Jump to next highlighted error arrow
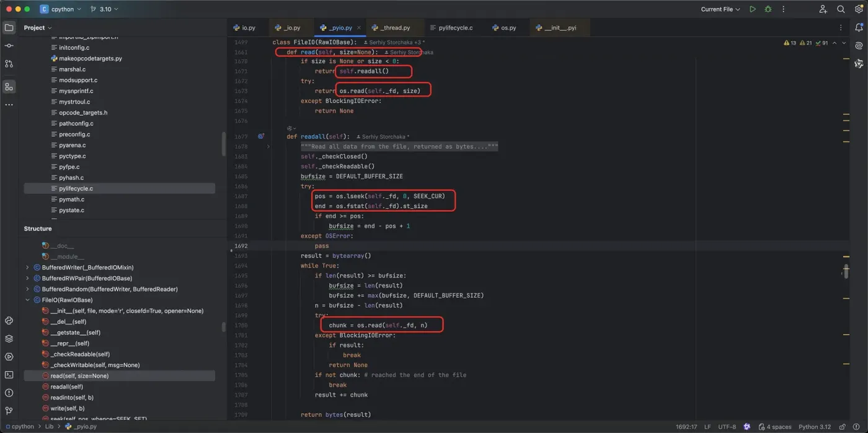This screenshot has width=868, height=433. point(844,43)
